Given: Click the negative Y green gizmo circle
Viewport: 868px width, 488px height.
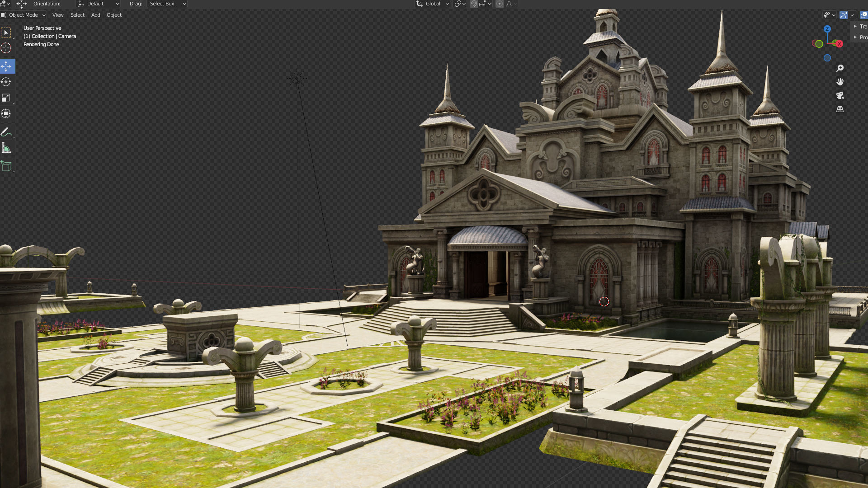Looking at the screenshot, I should pos(819,44).
